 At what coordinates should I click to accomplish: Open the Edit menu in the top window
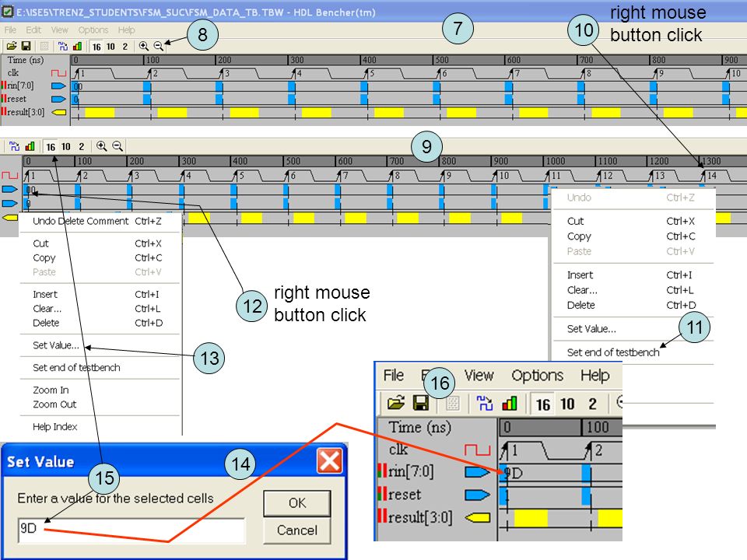(33, 30)
